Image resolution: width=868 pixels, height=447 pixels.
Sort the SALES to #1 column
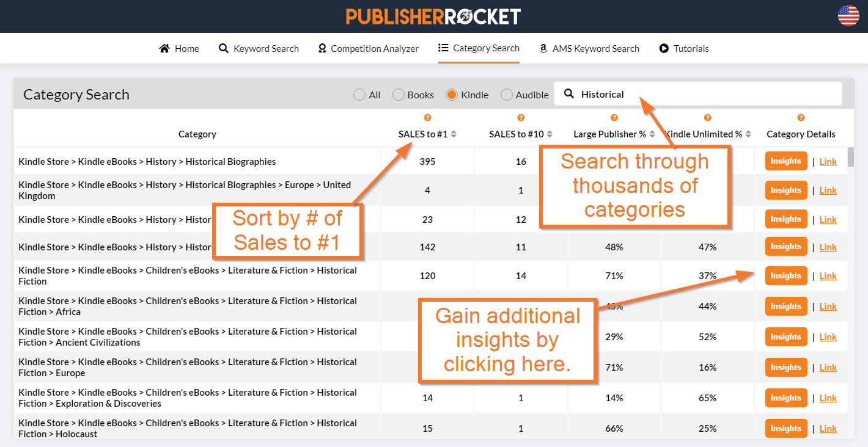point(454,134)
